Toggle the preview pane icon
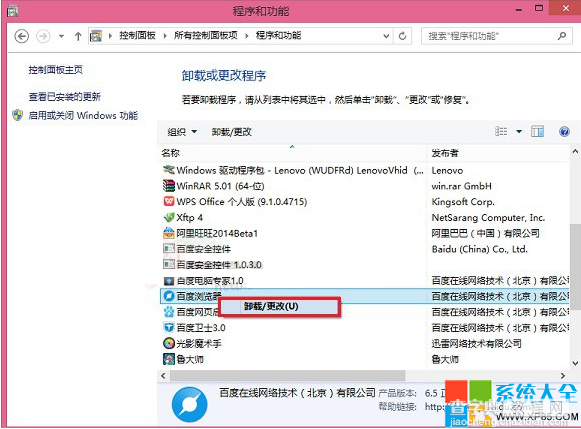Screen dimensions: 581x429 537,132
